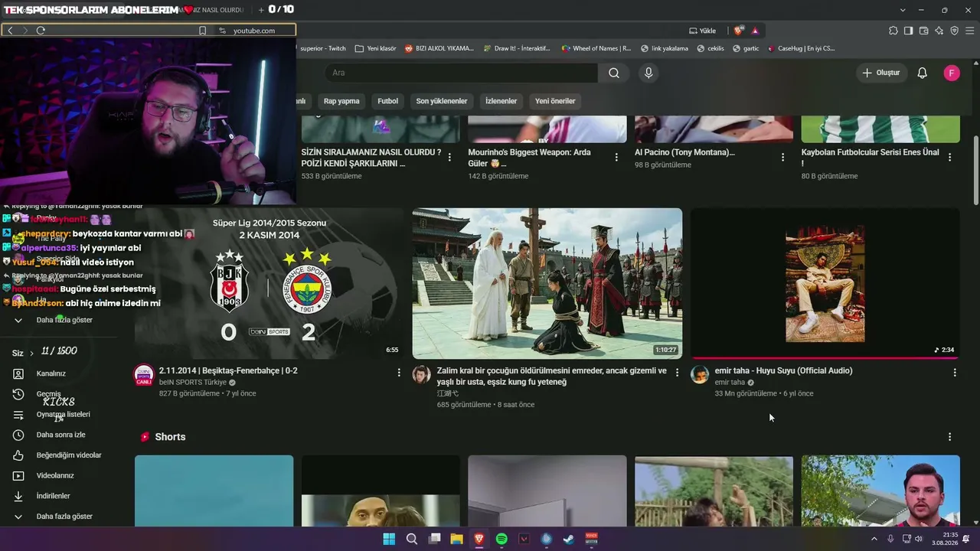Screen dimensions: 980x551
Task: Open the Brave Shields icon
Action: click(738, 31)
